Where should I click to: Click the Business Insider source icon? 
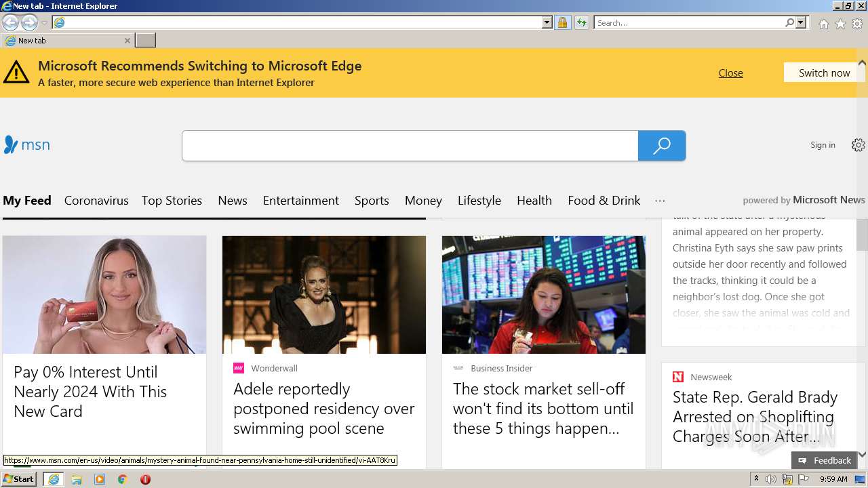pyautogui.click(x=458, y=368)
